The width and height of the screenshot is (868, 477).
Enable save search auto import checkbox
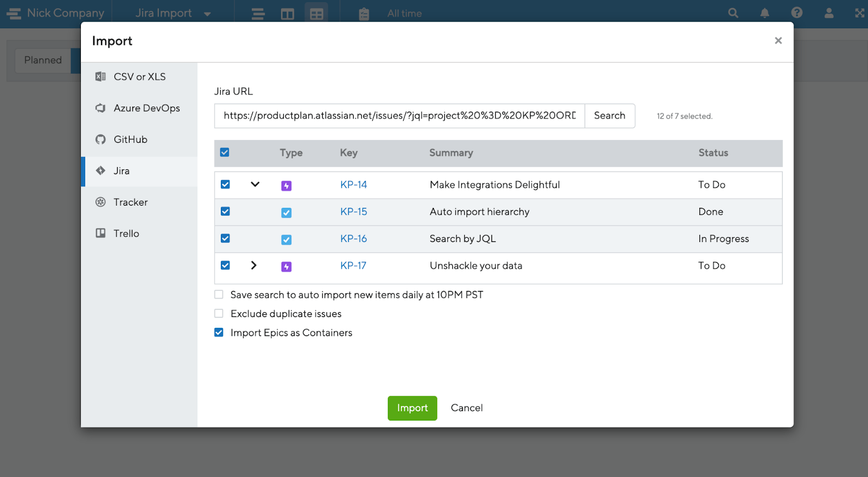click(x=219, y=295)
